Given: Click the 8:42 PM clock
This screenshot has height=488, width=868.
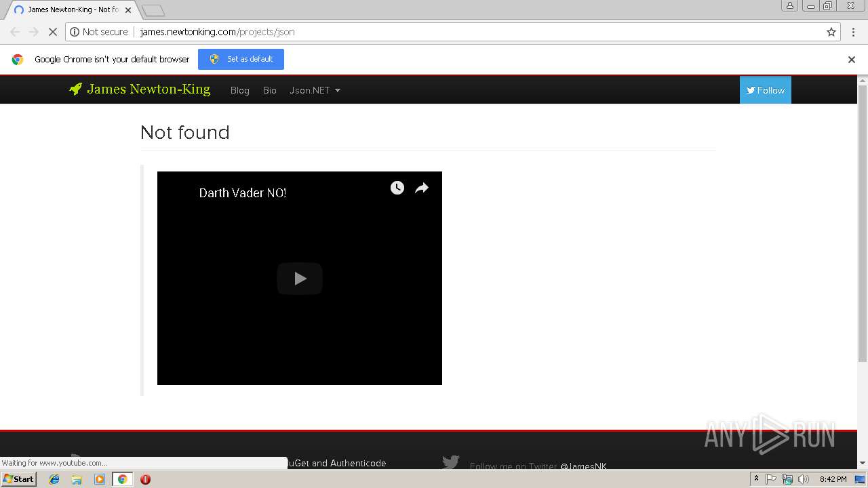Looking at the screenshot, I should click(833, 479).
